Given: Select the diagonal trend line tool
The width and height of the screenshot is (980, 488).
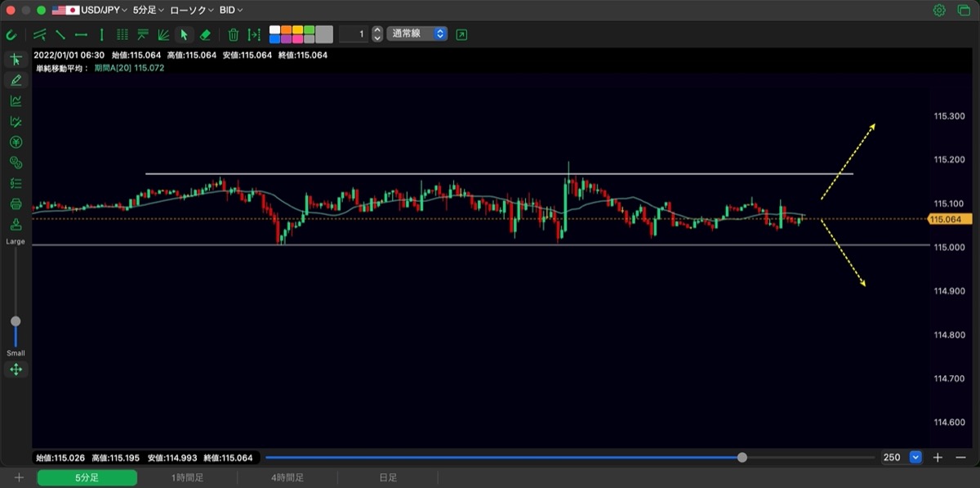Looking at the screenshot, I should [x=60, y=34].
